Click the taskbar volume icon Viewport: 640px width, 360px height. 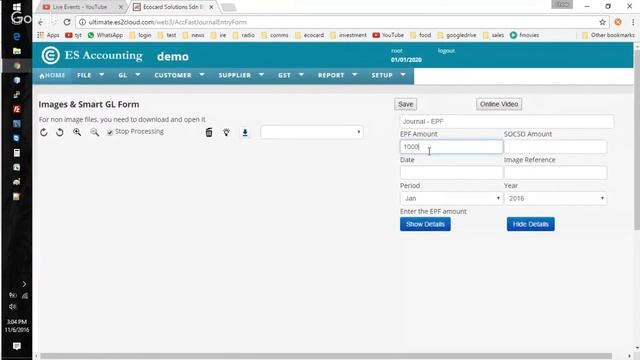12,307
